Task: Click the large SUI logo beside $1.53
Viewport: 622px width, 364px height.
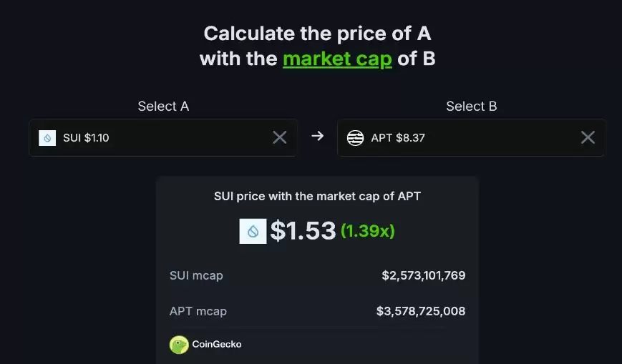Action: [x=253, y=231]
